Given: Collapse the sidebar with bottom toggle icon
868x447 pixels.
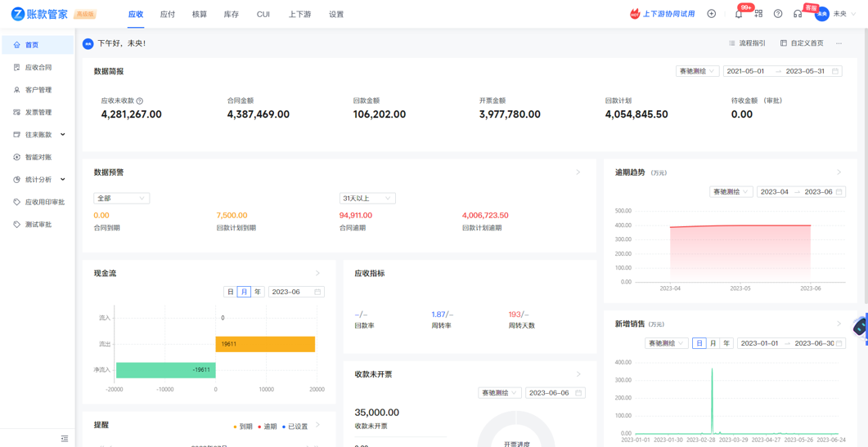Looking at the screenshot, I should click(65, 438).
